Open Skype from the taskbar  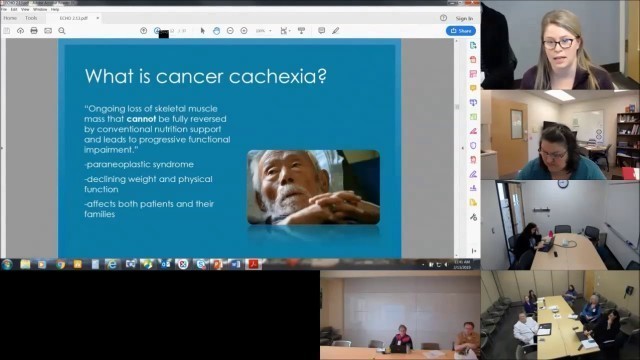click(200, 264)
